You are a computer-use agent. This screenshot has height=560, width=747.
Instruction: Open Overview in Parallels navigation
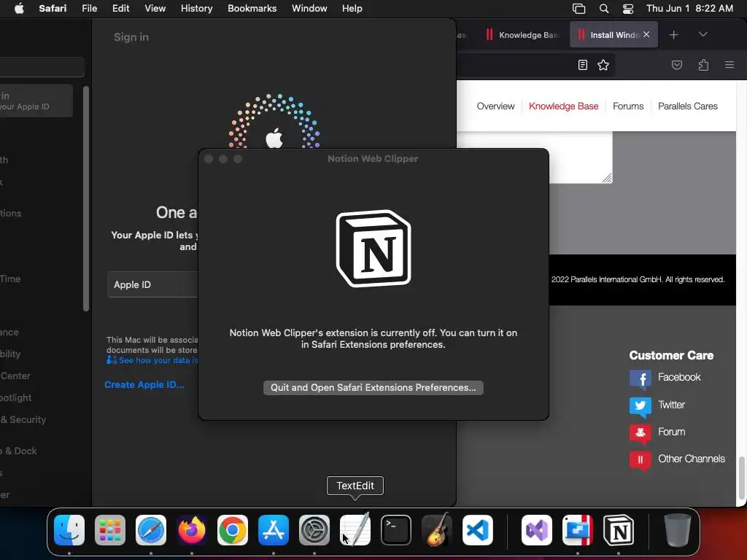click(x=495, y=106)
